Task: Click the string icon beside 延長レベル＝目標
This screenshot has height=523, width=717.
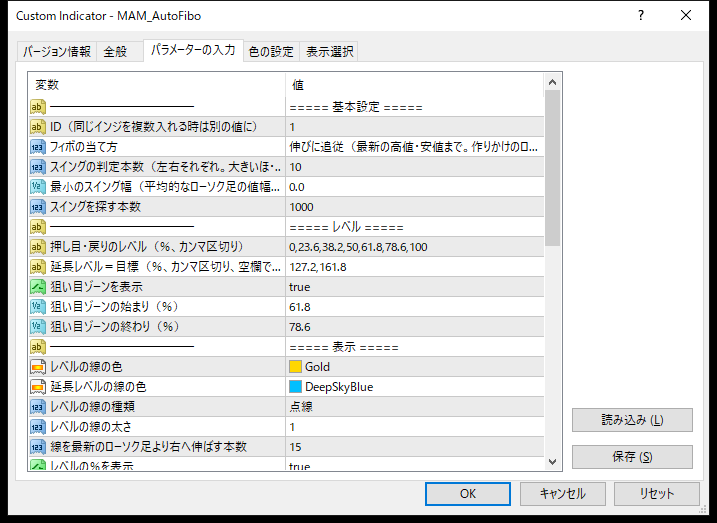Action: coord(38,267)
